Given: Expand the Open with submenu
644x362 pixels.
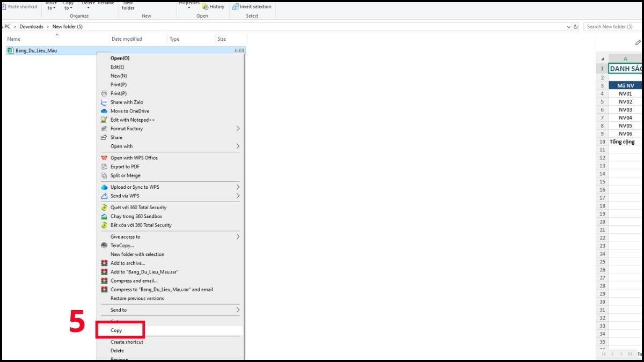Looking at the screenshot, I should (238, 146).
